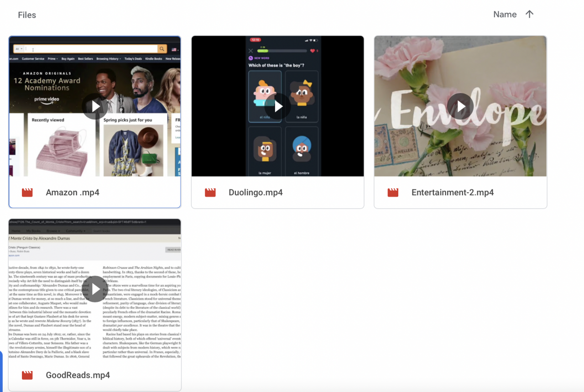Reverse sort direction with the arrow icon
The height and width of the screenshot is (392, 584).
(529, 14)
